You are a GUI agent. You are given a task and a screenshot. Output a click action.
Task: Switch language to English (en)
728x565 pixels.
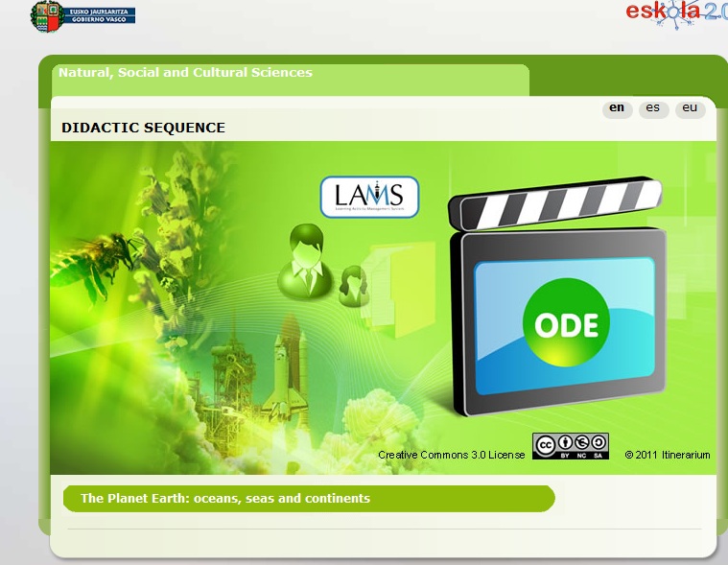coord(617,108)
